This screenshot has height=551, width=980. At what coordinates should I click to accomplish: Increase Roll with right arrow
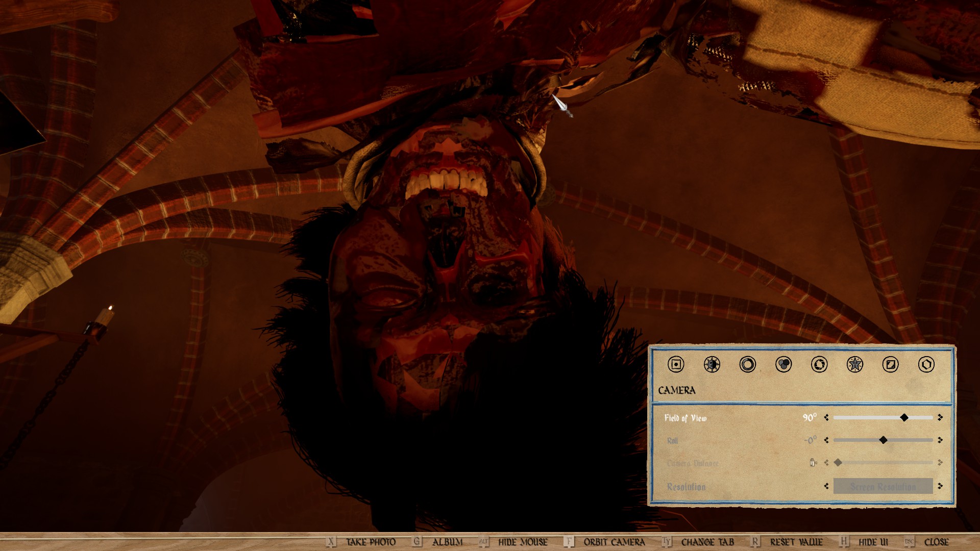[940, 440]
